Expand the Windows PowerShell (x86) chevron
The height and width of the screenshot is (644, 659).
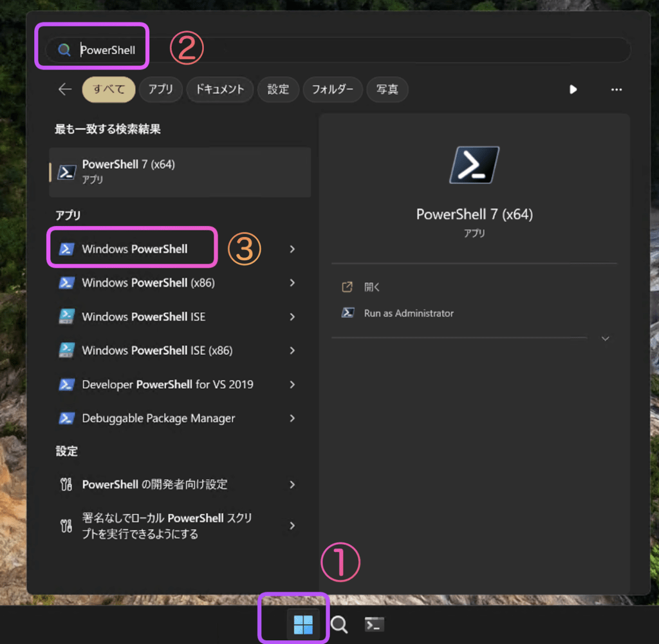click(x=292, y=283)
